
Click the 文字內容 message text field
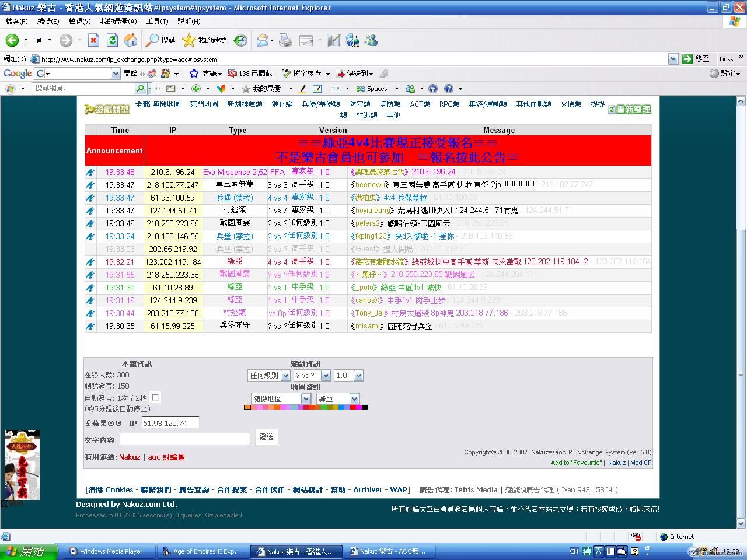[184, 439]
